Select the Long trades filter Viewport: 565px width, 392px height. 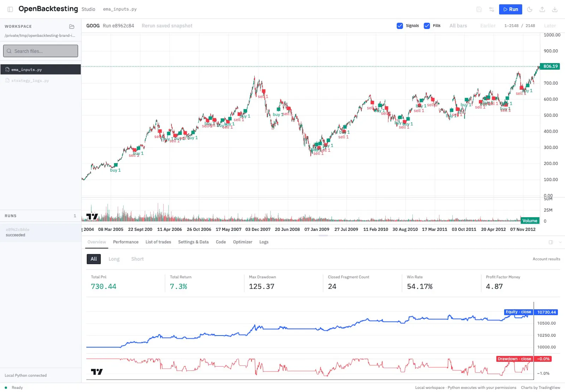pyautogui.click(x=114, y=259)
